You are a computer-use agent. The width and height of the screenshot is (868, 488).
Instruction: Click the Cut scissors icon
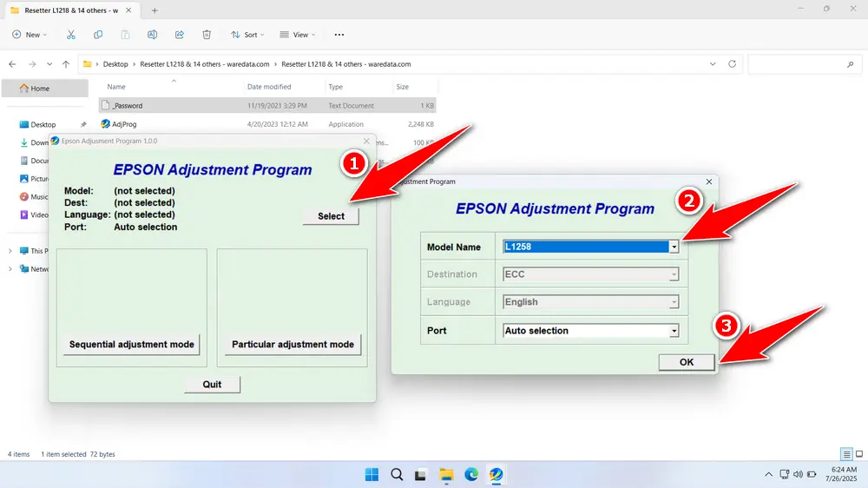tap(71, 35)
